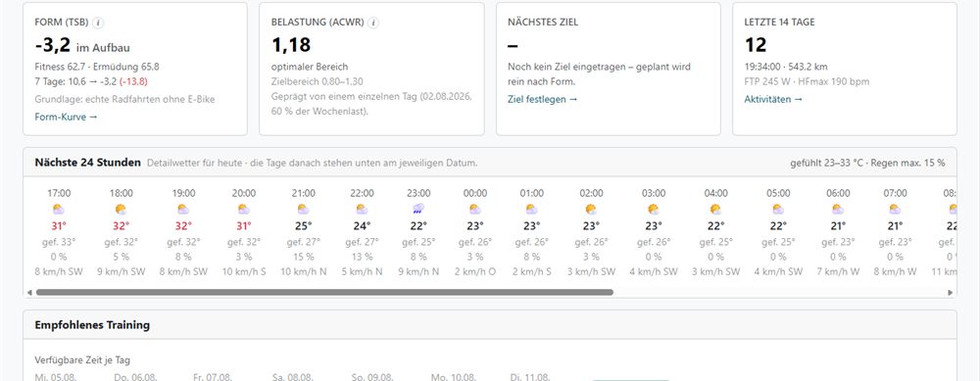980x381 pixels.
Task: Click the weather icon for 04:00
Action: pos(715,210)
